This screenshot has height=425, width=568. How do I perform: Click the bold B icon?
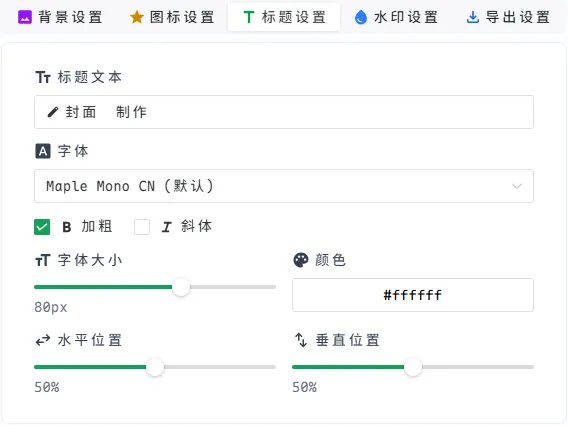pos(67,227)
